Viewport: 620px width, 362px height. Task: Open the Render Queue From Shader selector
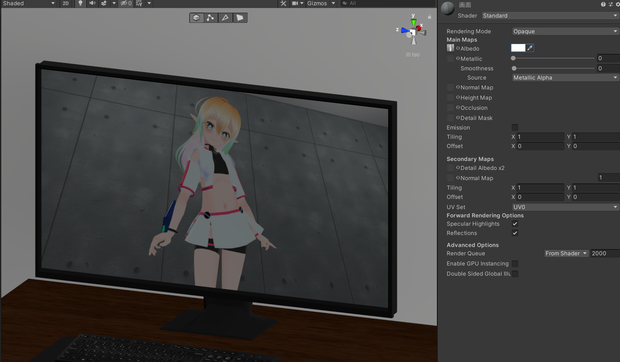(566, 253)
